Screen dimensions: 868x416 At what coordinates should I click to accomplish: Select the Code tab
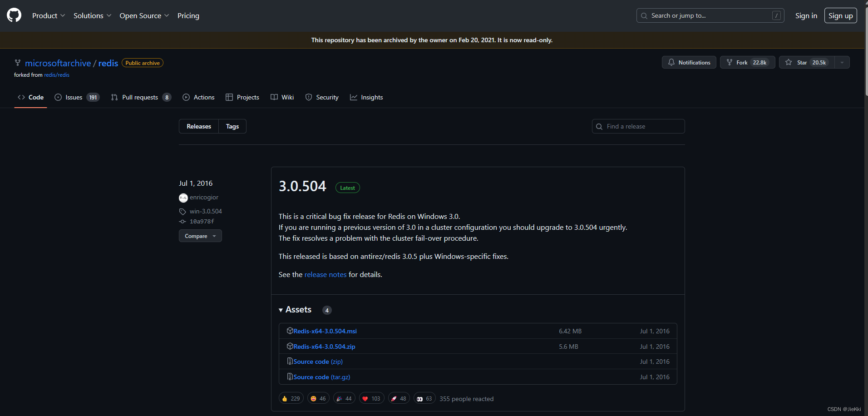[31, 97]
